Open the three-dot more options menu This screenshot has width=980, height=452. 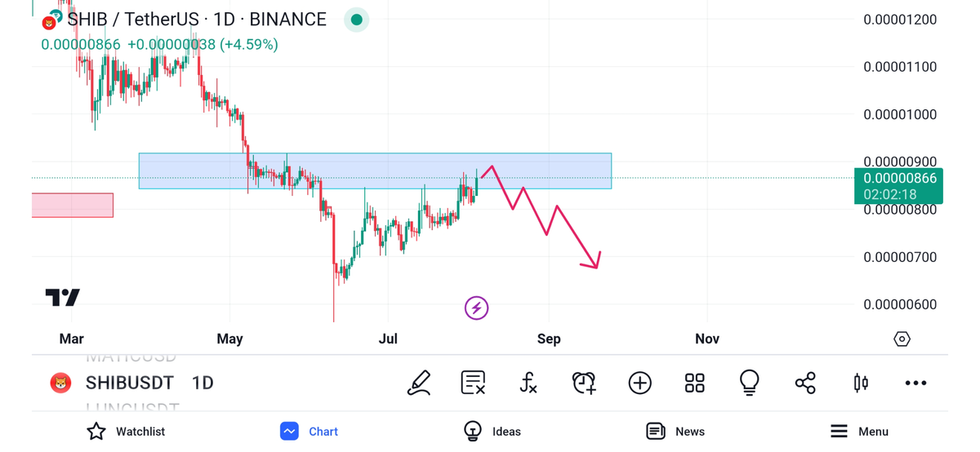[915, 383]
